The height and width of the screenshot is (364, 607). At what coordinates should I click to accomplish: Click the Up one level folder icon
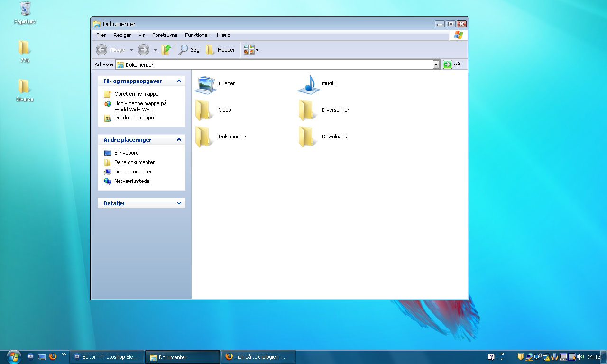(166, 50)
